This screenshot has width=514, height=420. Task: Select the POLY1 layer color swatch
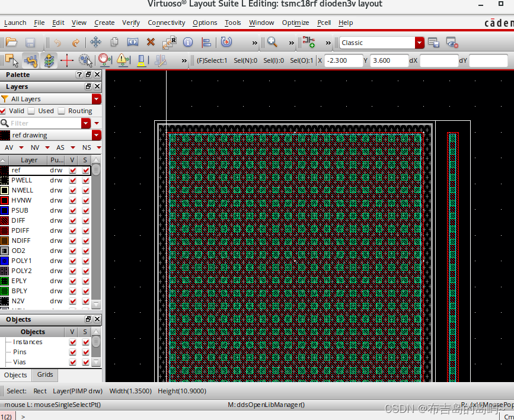coord(5,261)
